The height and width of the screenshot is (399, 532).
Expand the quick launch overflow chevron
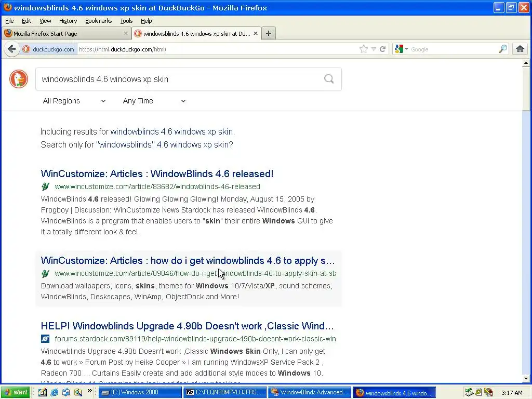coord(89,391)
